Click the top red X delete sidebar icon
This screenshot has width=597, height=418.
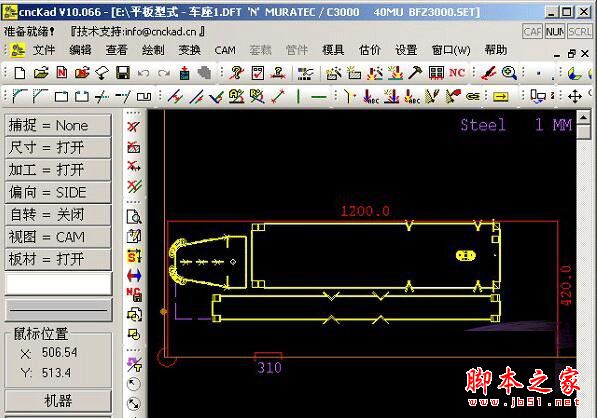pos(134,126)
